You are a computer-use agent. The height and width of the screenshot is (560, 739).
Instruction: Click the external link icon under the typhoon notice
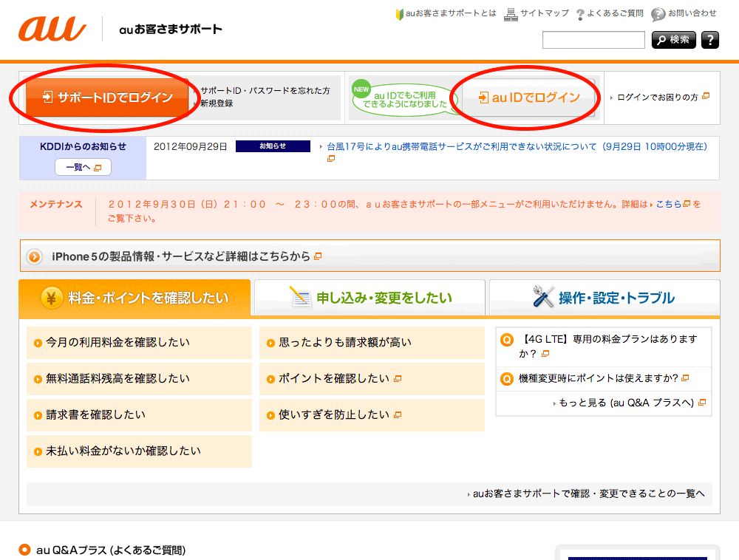click(331, 159)
